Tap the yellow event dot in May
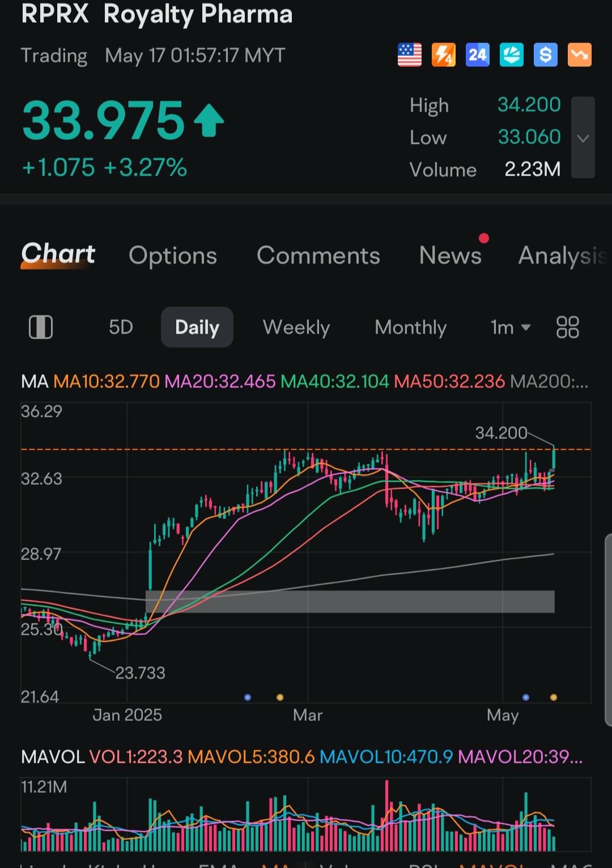Image resolution: width=612 pixels, height=868 pixels. click(x=554, y=698)
